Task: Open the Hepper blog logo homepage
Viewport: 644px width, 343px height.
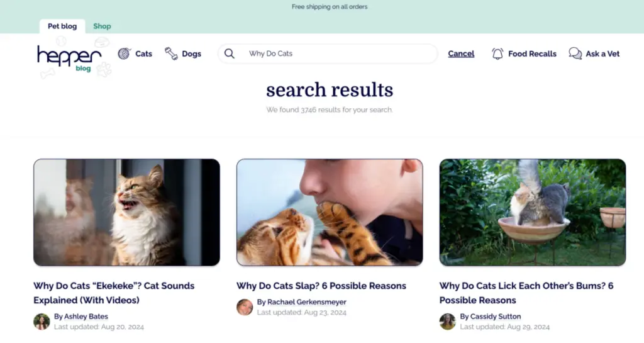Action: (x=70, y=57)
